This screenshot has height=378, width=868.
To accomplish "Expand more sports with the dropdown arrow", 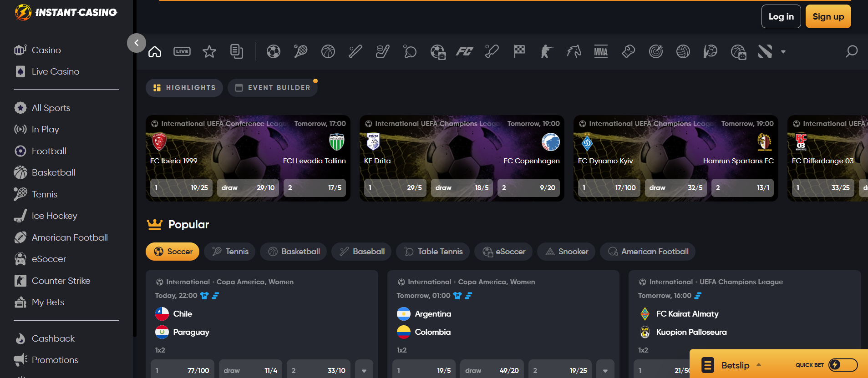I will pos(783,52).
